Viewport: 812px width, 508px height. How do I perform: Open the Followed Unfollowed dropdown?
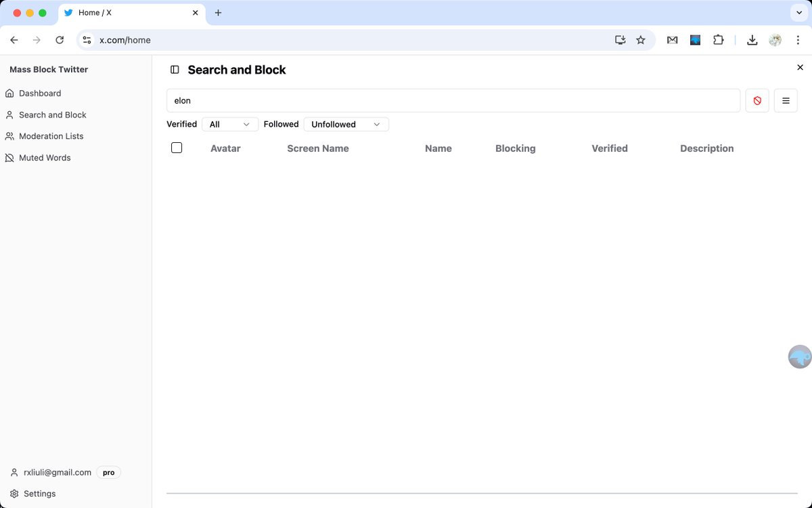[346, 125]
